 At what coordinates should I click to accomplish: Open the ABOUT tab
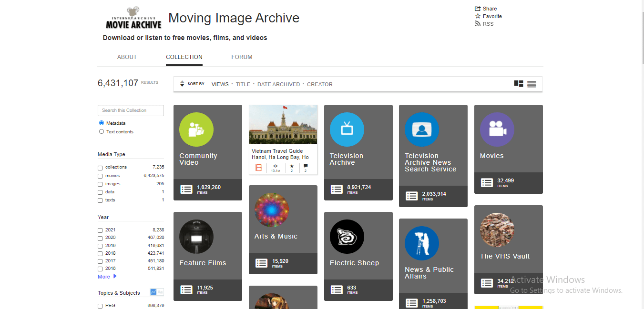click(127, 57)
